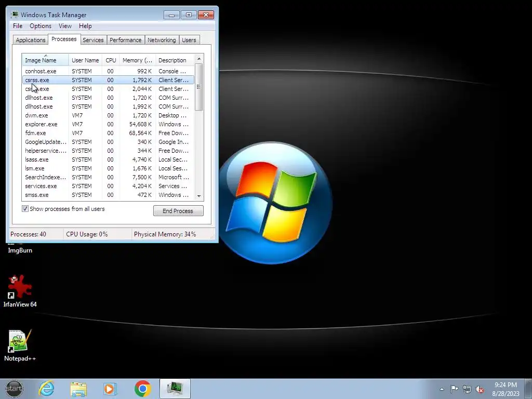Screen dimensions: 532x399
Task: Launch Internet Explorer from the taskbar
Action: 46,389
